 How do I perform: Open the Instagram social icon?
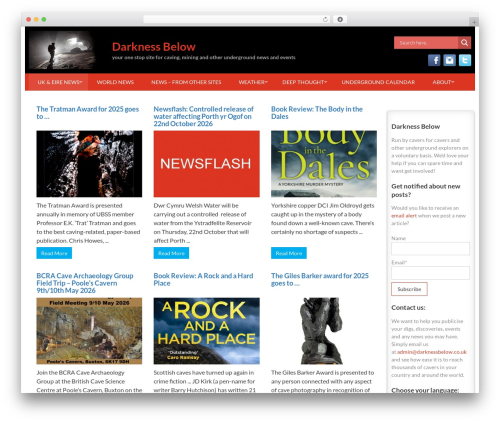click(449, 60)
